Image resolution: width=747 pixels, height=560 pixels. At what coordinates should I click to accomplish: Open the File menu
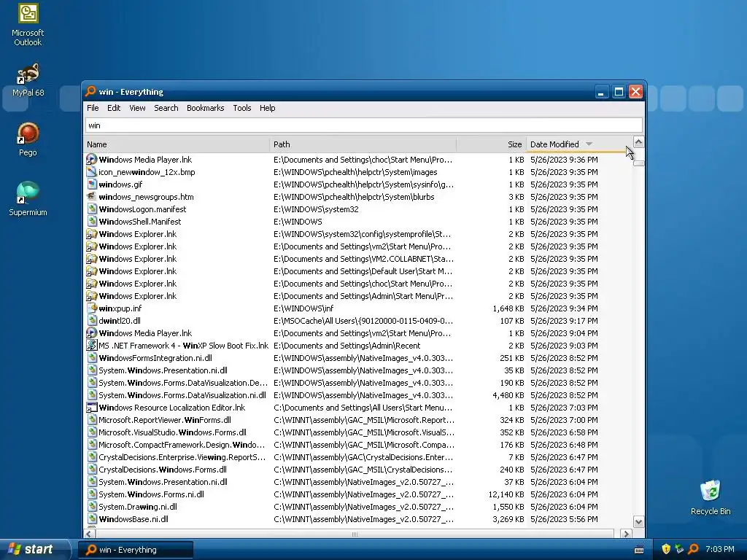(93, 108)
